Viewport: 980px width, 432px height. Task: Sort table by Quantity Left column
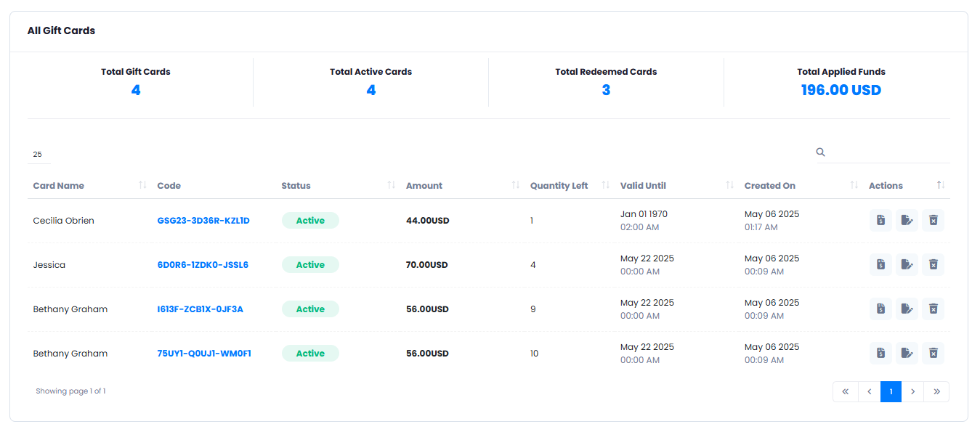pos(559,186)
